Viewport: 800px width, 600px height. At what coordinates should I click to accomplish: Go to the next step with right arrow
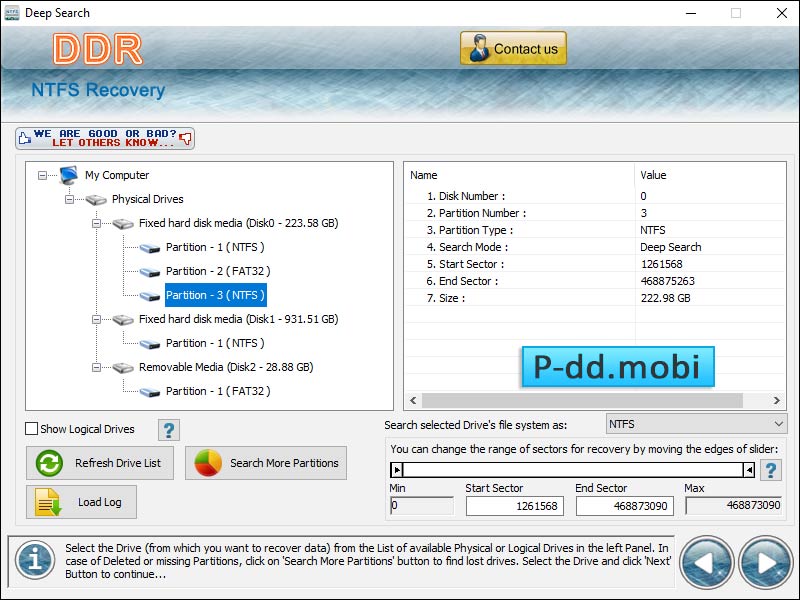click(765, 561)
